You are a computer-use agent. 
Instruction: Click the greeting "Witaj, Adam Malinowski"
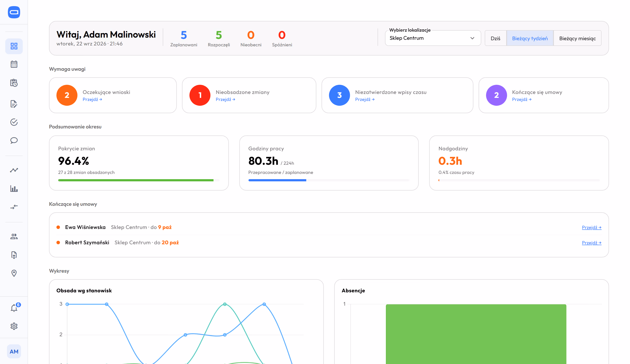point(106,35)
